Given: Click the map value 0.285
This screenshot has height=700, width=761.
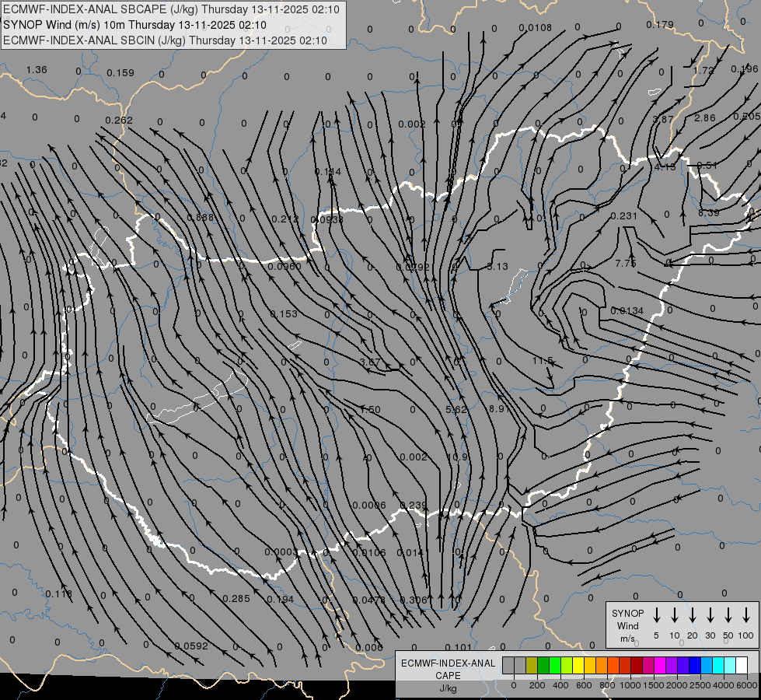Looking at the screenshot, I should click(x=236, y=598).
